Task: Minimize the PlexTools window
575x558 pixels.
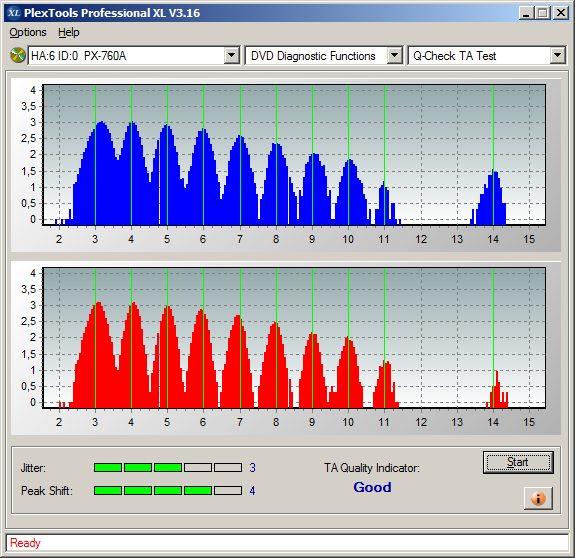Action: [x=527, y=13]
